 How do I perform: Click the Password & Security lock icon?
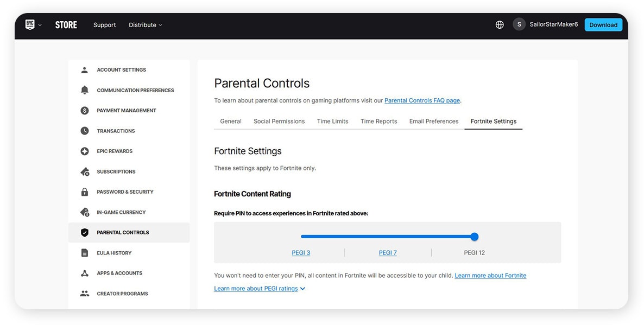click(x=85, y=192)
